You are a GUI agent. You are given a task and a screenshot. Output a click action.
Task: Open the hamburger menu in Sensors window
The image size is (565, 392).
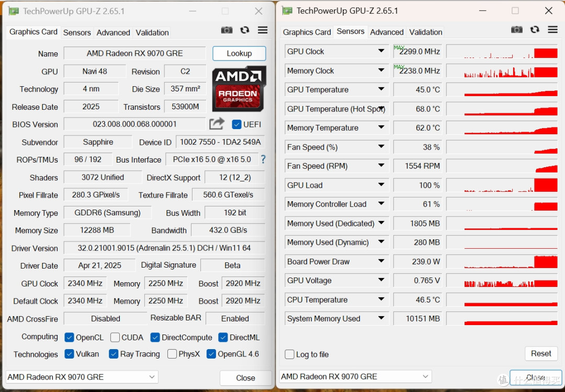point(553,30)
